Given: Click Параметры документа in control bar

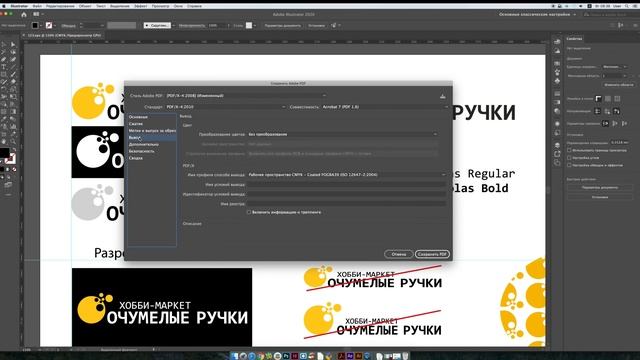Looking at the screenshot, I should pyautogui.click(x=282, y=25).
